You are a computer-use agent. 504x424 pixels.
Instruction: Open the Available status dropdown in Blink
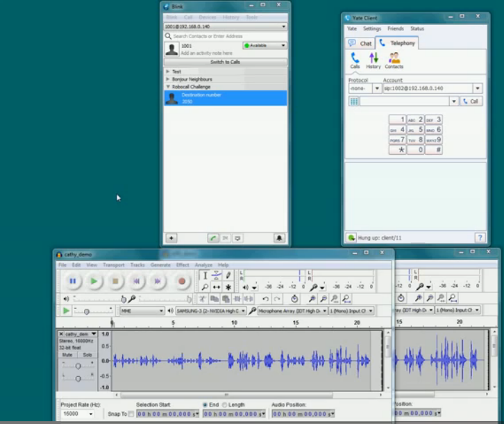point(265,45)
